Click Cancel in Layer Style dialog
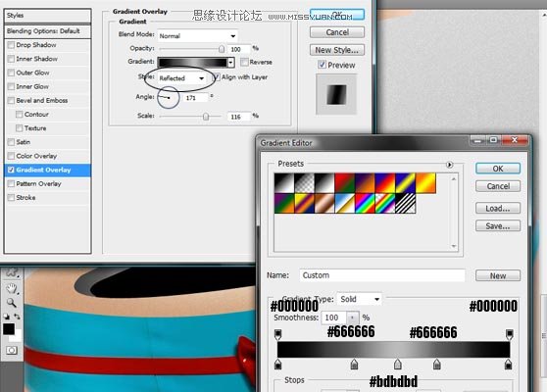 (337, 32)
